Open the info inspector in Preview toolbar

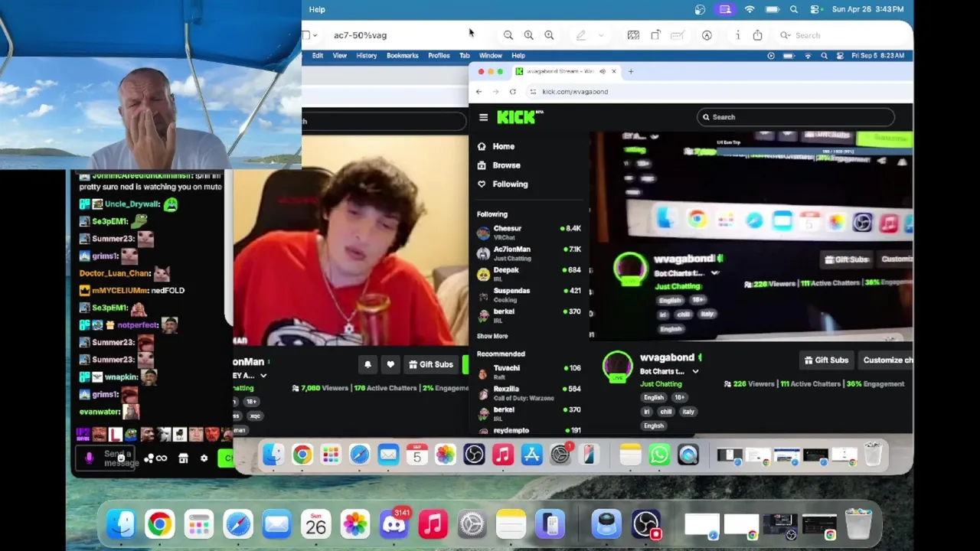click(737, 35)
